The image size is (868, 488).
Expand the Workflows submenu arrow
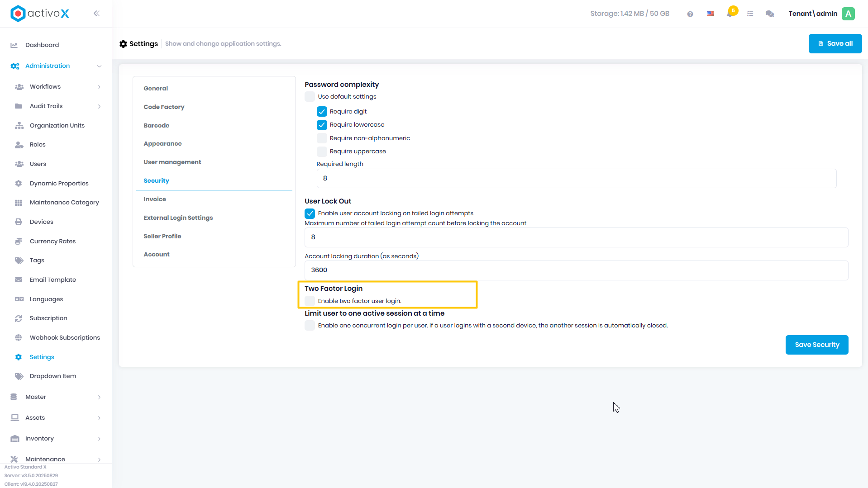(99, 87)
